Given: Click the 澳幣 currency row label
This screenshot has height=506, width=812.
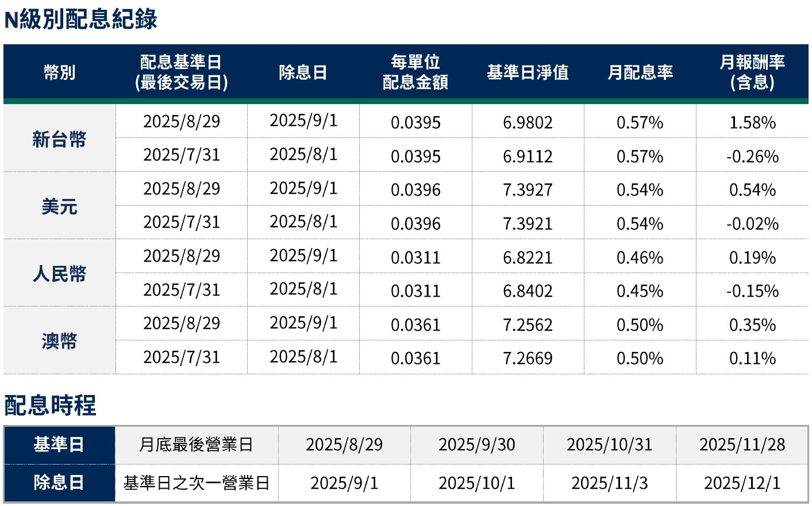Looking at the screenshot, I should pos(59,341).
